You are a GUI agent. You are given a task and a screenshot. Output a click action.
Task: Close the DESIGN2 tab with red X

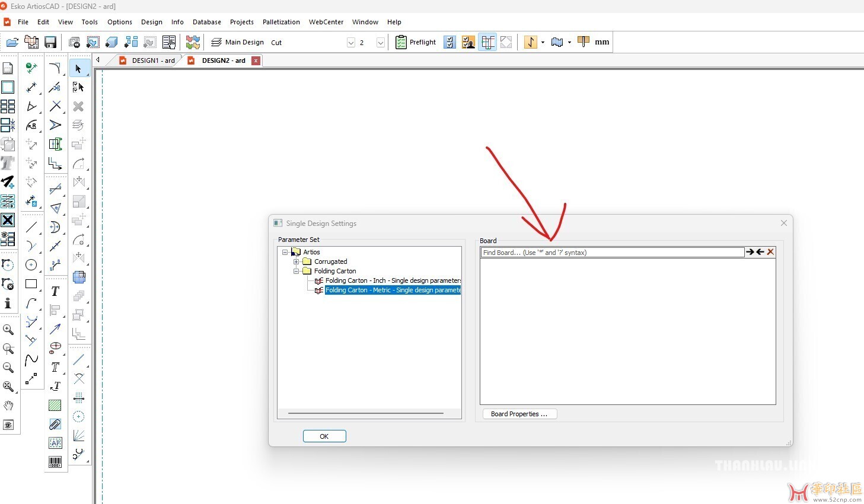256,60
